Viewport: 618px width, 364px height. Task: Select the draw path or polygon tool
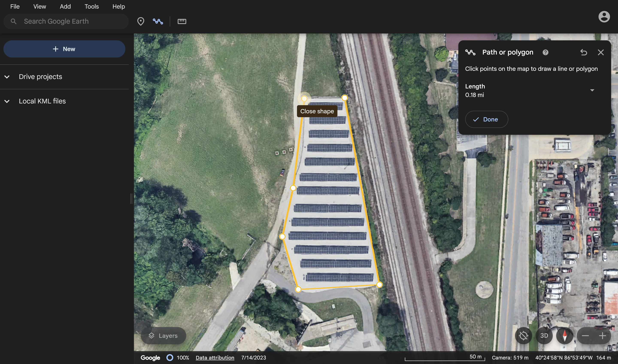158,21
